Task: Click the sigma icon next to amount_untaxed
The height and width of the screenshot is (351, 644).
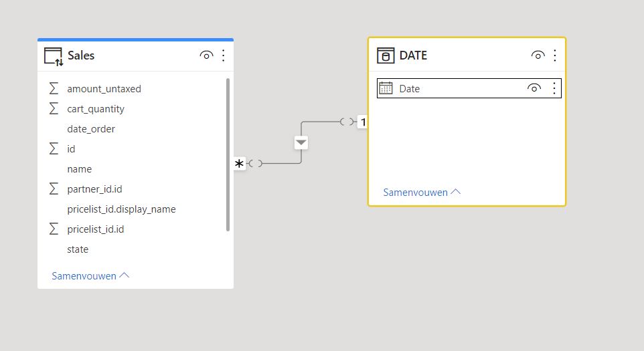Action: (x=54, y=88)
